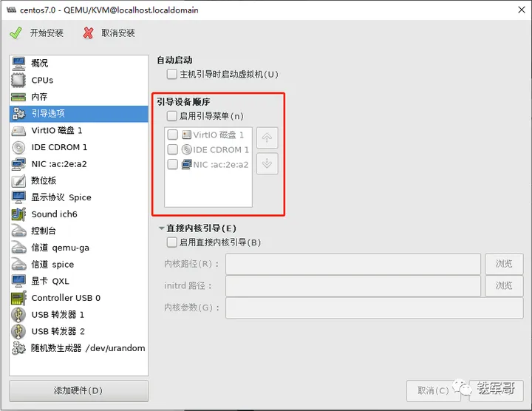
Task: Click 开始安装 label in toolbar
Action: coord(47,33)
